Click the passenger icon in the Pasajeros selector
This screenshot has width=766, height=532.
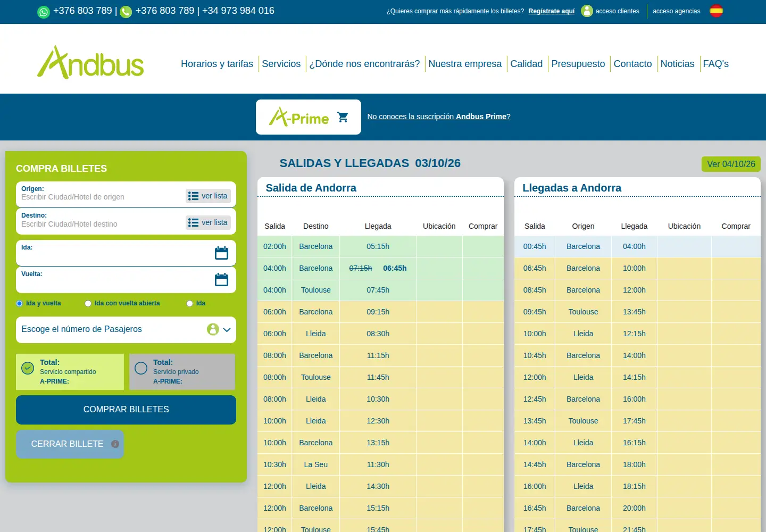(213, 329)
